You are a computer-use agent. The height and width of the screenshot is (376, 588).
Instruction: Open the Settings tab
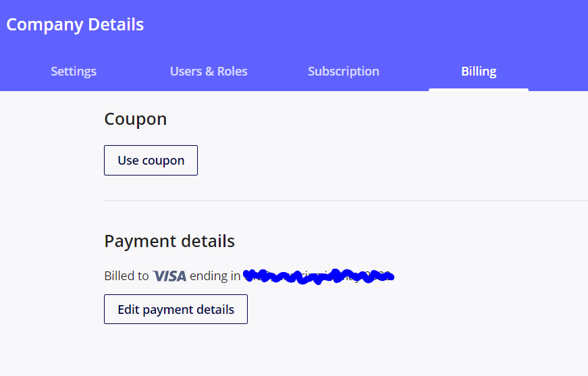[74, 72]
